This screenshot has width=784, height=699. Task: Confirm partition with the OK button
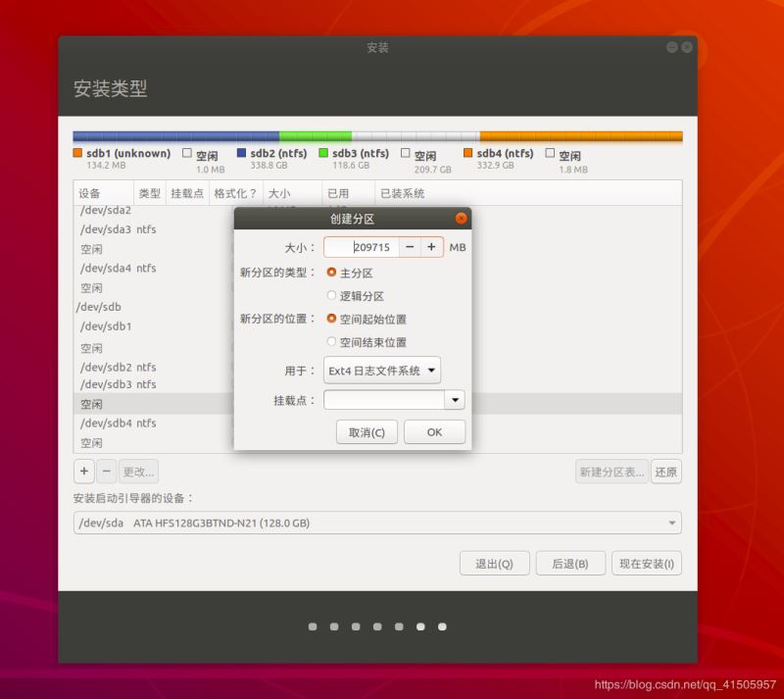click(x=434, y=432)
